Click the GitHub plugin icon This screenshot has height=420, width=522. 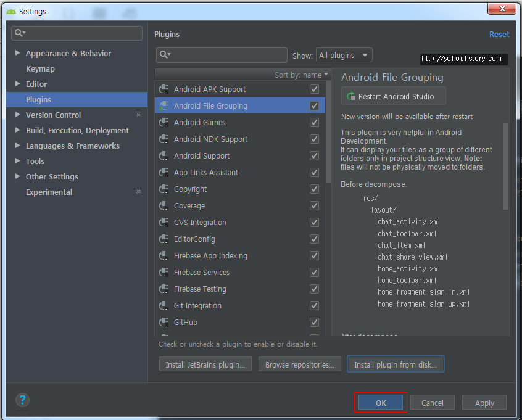(164, 322)
